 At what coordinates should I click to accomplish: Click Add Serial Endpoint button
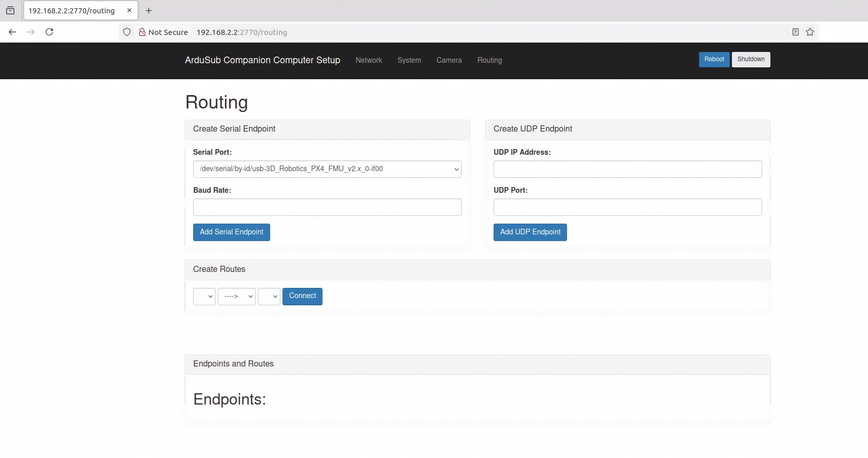point(232,232)
